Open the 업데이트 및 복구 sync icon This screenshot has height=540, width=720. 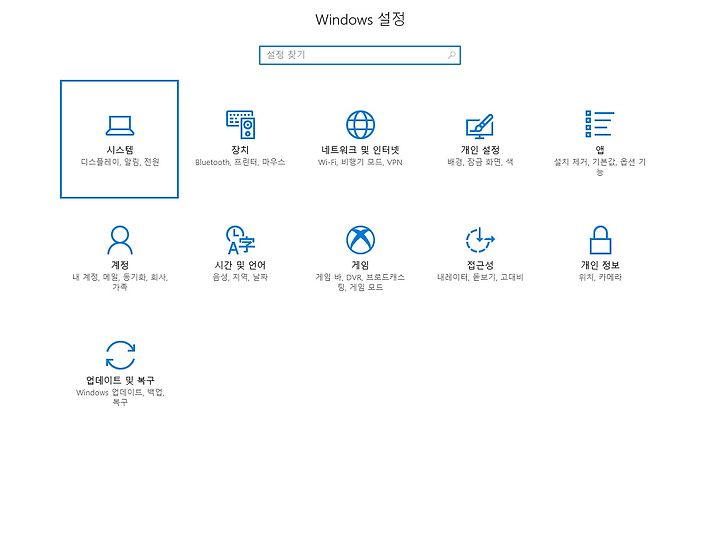(x=120, y=355)
